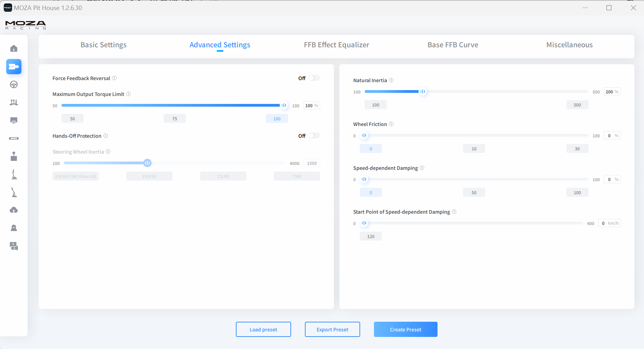The image size is (644, 349).
Task: Open the Home page from sidebar
Action: [x=14, y=48]
